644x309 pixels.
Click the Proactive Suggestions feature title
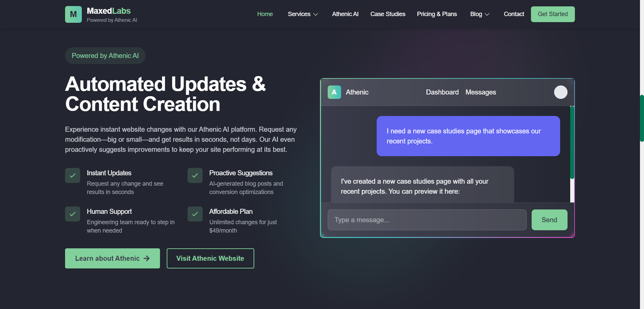241,173
